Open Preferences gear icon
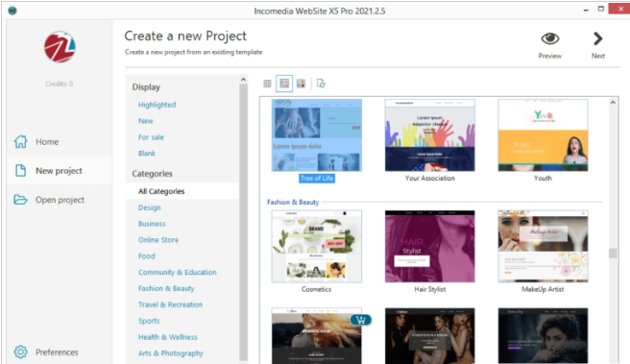Image resolution: width=630 pixels, height=364 pixels. (x=20, y=352)
